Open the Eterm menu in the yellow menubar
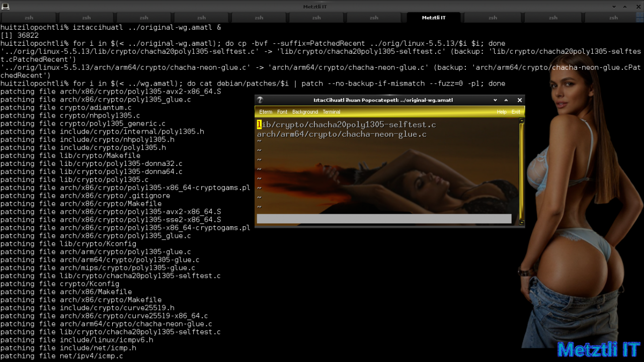 [x=266, y=112]
